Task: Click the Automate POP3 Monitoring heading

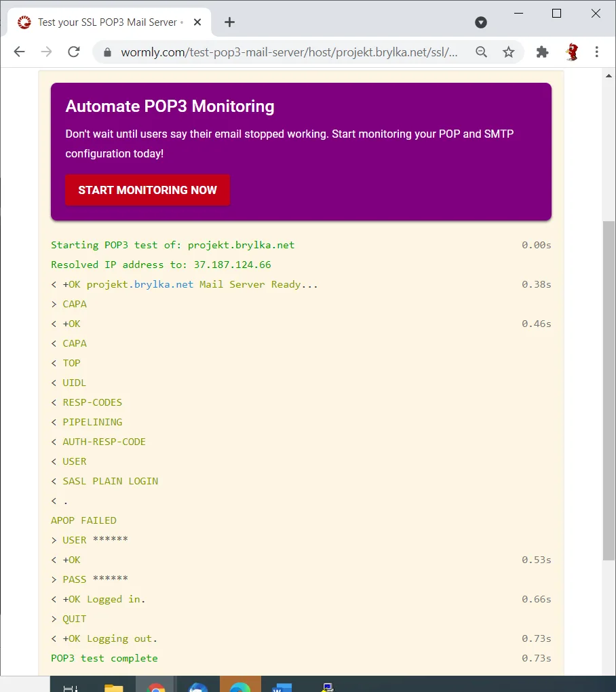Action: coord(170,107)
